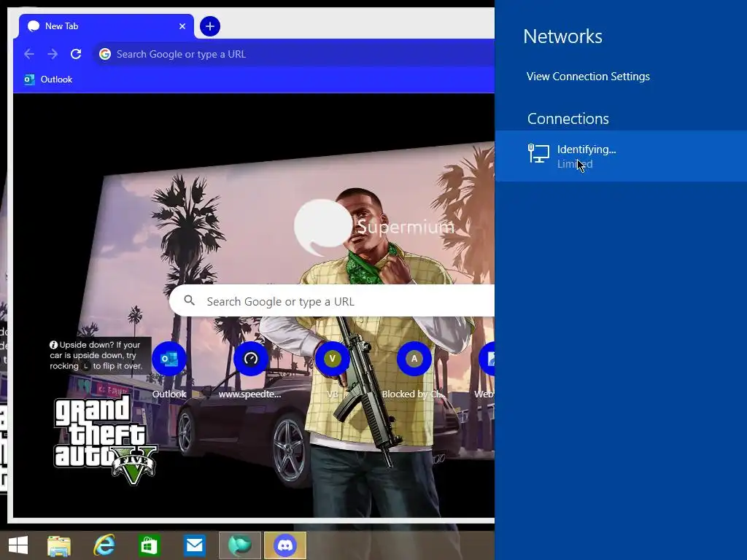The height and width of the screenshot is (560, 747).
Task: Close the New Tab tab
Action: point(182,26)
